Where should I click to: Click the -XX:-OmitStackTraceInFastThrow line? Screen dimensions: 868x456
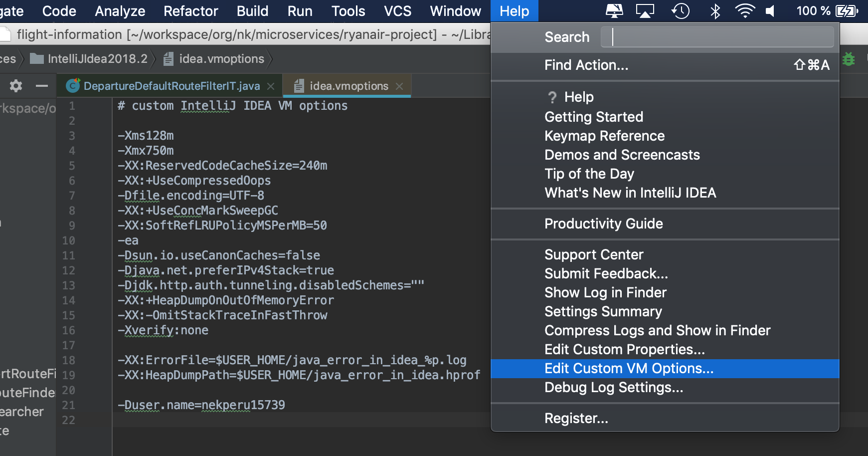(222, 315)
